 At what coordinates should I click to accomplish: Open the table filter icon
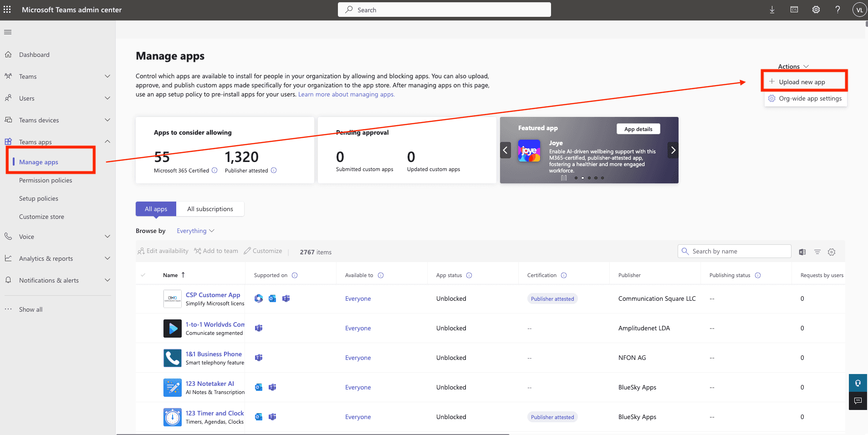pos(817,252)
